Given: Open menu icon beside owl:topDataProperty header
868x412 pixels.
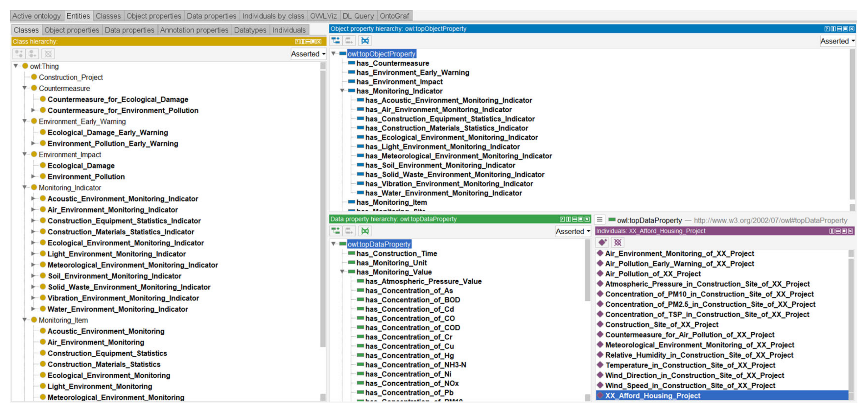Looking at the screenshot, I should [599, 220].
